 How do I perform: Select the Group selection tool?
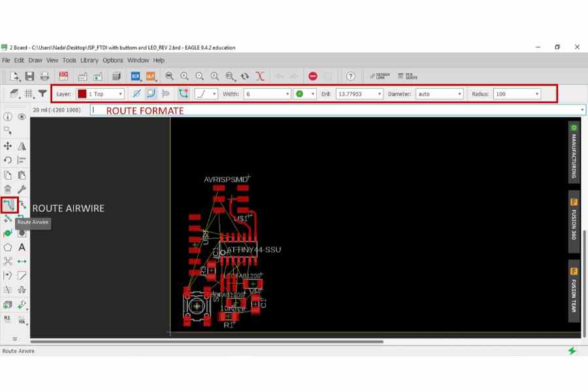pos(7,131)
